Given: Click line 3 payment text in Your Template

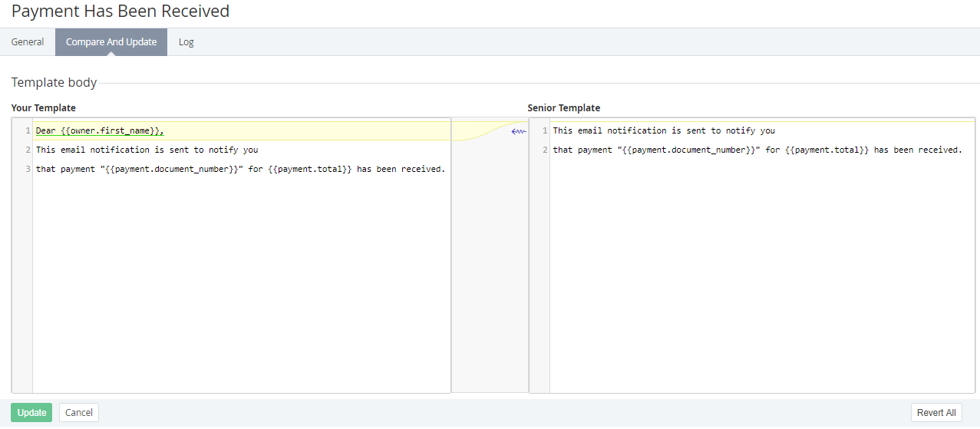Looking at the screenshot, I should click(240, 169).
